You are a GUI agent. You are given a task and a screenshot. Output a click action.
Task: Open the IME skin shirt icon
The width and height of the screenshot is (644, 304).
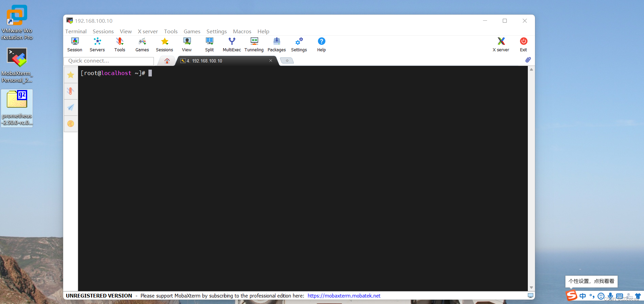[x=638, y=296]
